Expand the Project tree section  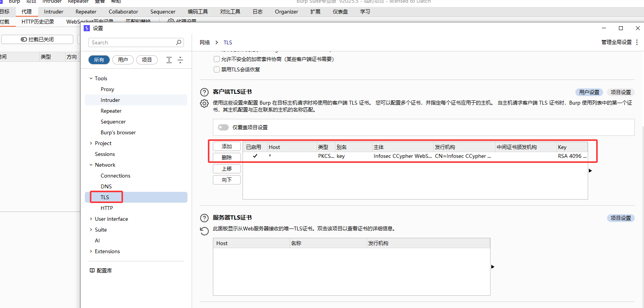click(91, 143)
